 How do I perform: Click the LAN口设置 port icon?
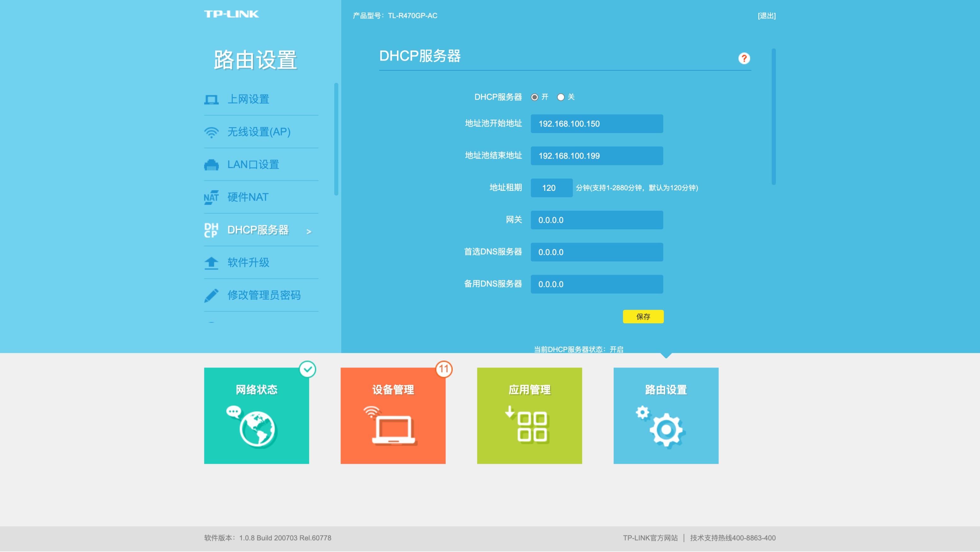[212, 164]
